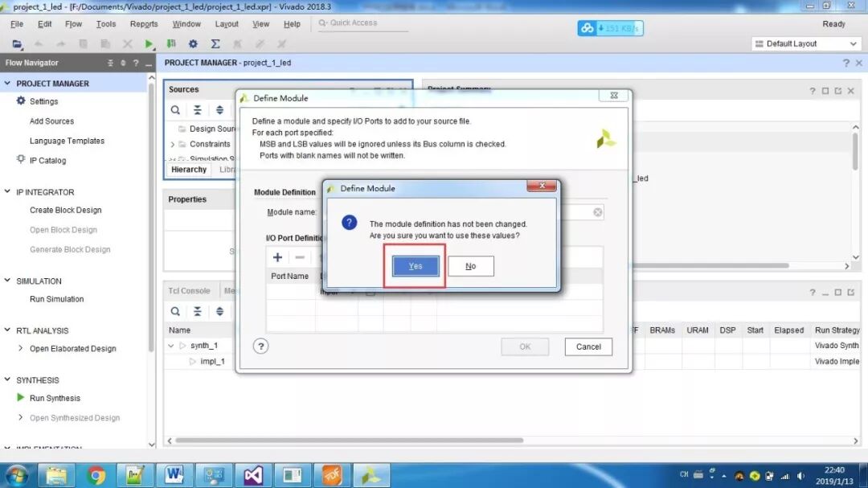Collapse the IP INTEGRATOR section

pyautogui.click(x=7, y=191)
